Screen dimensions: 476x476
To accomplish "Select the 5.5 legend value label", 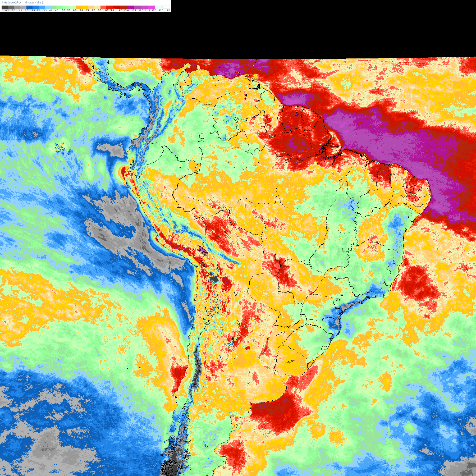I will point(69,10).
